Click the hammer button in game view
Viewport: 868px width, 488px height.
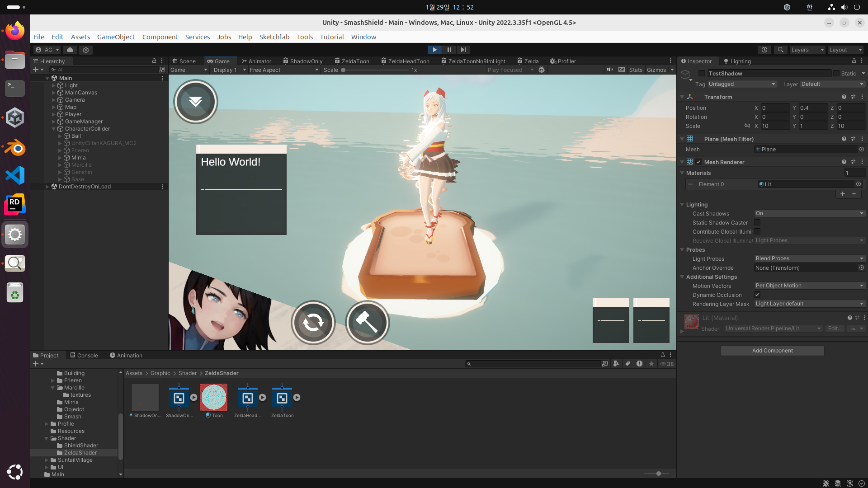[x=368, y=323]
